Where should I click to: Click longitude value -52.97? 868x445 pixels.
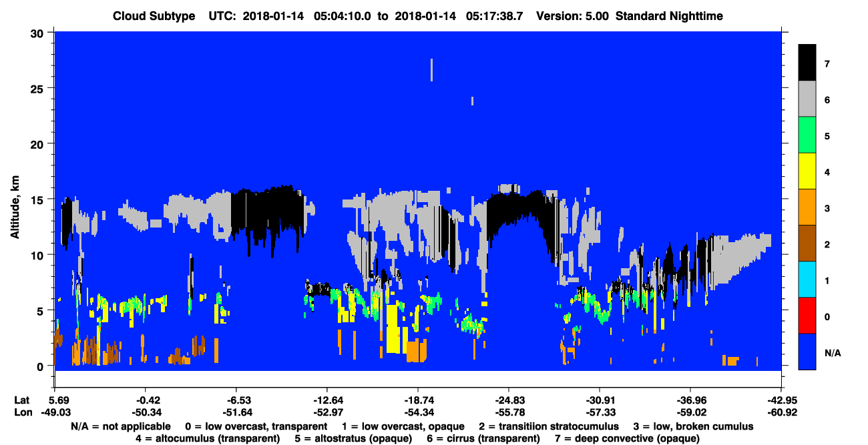pos(327,412)
